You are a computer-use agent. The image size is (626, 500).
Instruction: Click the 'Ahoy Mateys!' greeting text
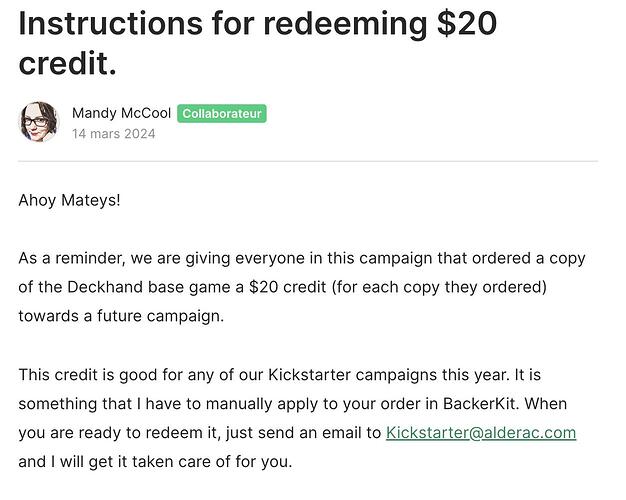pyautogui.click(x=69, y=200)
